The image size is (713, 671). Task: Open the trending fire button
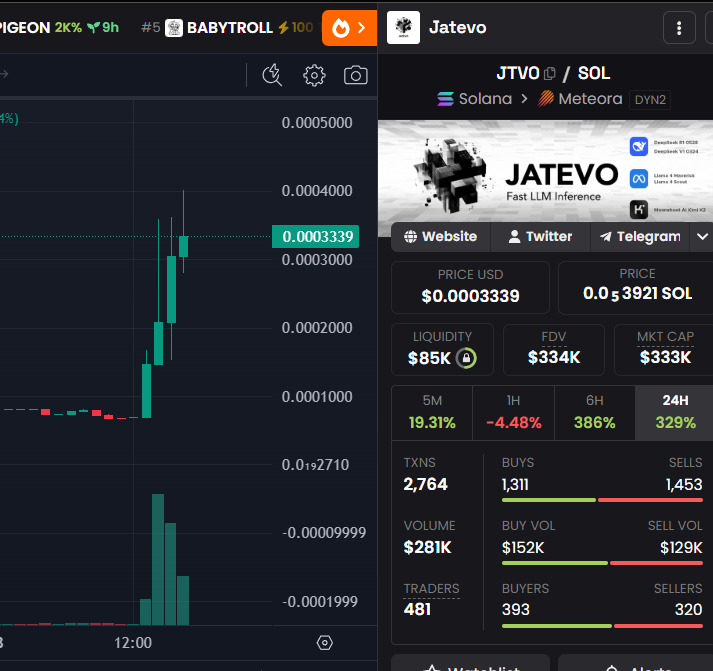[349, 28]
